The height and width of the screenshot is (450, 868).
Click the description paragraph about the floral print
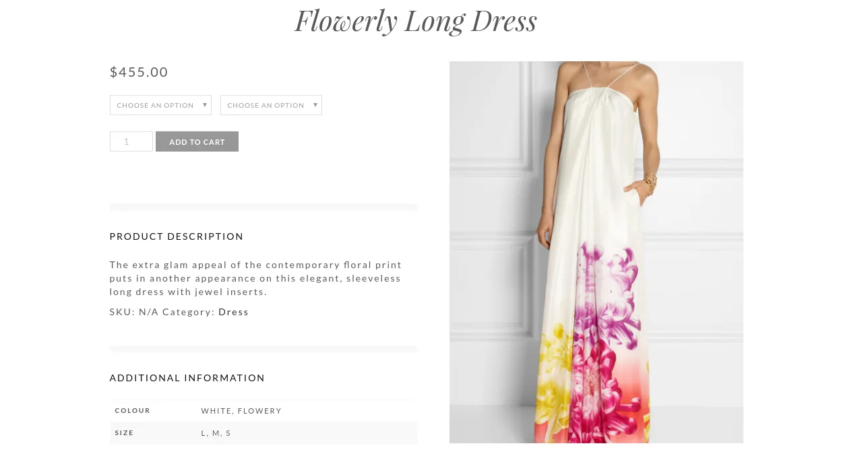tap(255, 278)
